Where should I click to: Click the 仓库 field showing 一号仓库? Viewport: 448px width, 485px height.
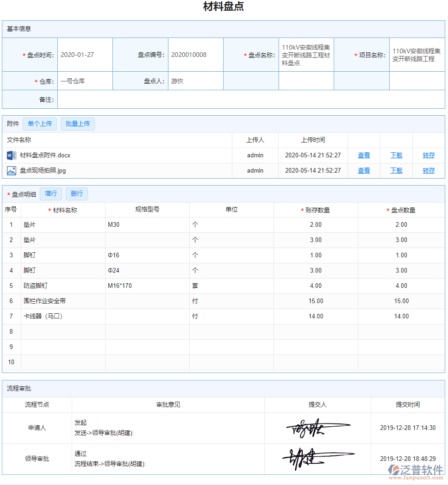[85, 81]
